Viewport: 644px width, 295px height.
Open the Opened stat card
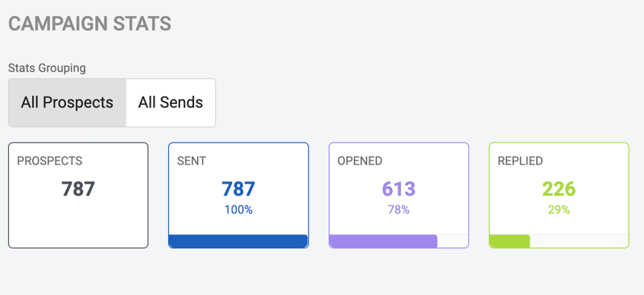[x=398, y=195]
